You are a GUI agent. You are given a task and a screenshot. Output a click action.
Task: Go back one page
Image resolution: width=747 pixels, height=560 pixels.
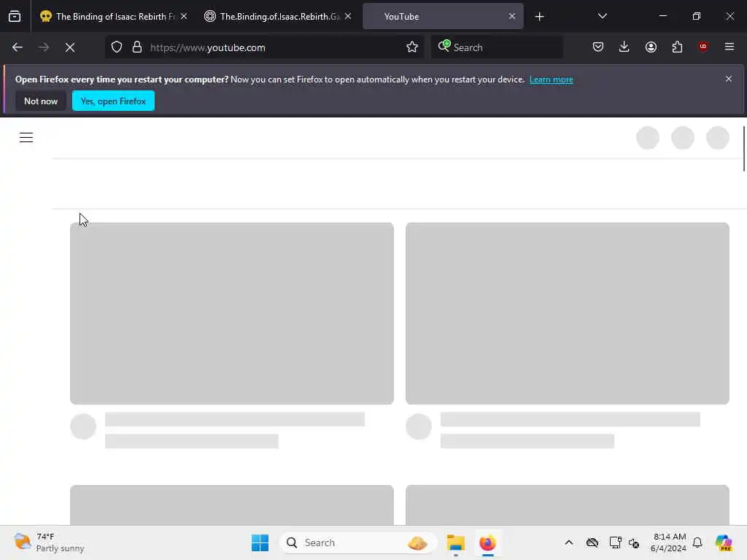click(x=18, y=47)
